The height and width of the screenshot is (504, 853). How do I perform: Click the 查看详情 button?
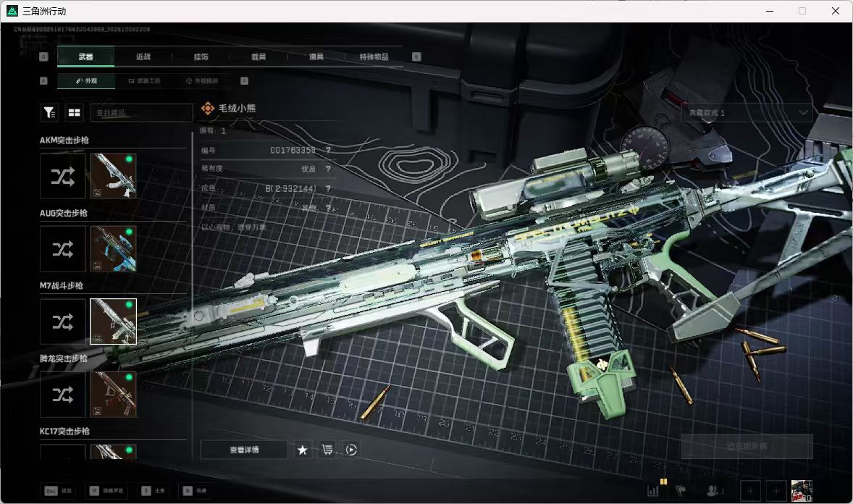[x=244, y=450]
